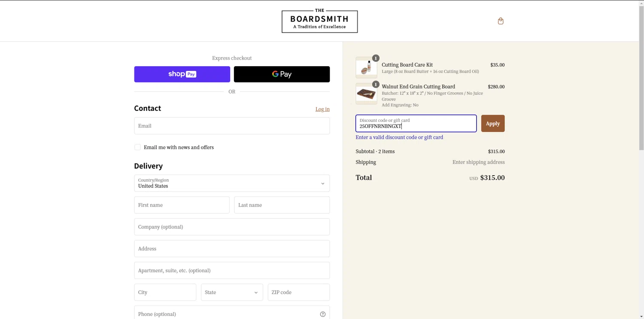Open the Country/Region dropdown

[x=232, y=183]
